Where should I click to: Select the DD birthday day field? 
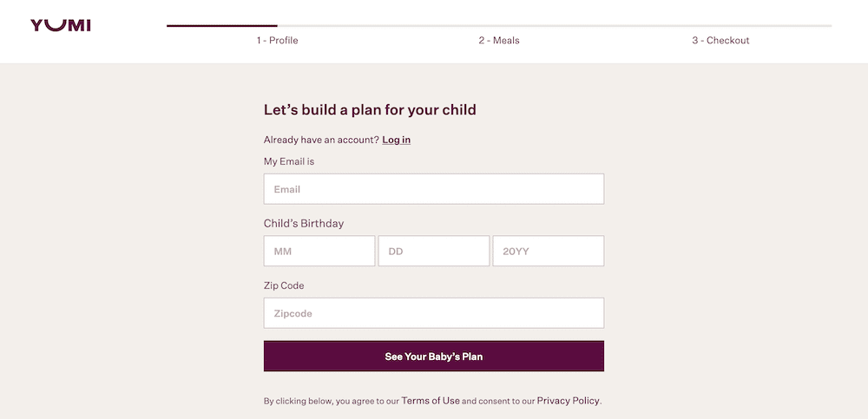click(434, 251)
